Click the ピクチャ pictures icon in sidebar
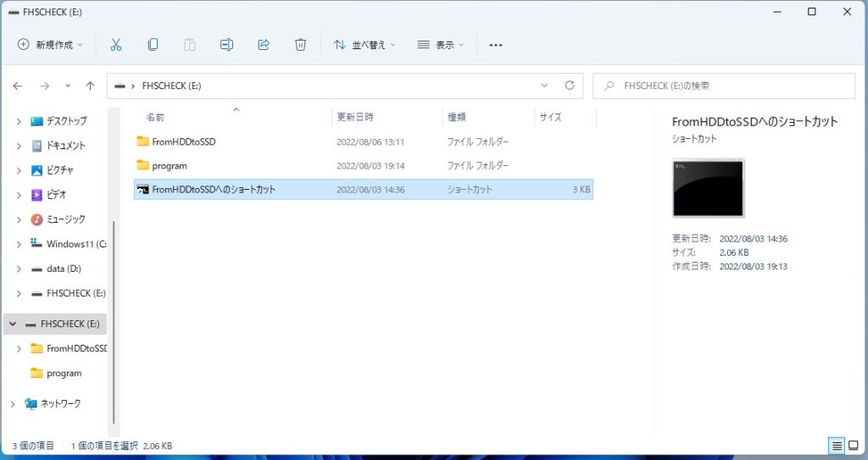Image resolution: width=868 pixels, height=460 pixels. [36, 170]
